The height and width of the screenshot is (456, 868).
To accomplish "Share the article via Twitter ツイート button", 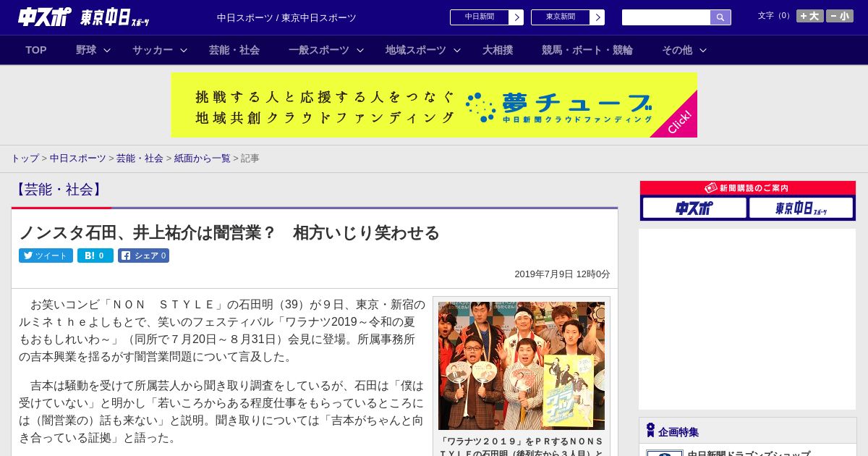I will (46, 256).
